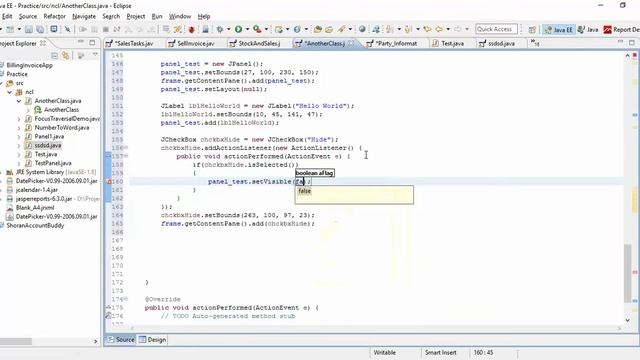Expand the Test.java node
This screenshot has height=360, width=640.
19,154
